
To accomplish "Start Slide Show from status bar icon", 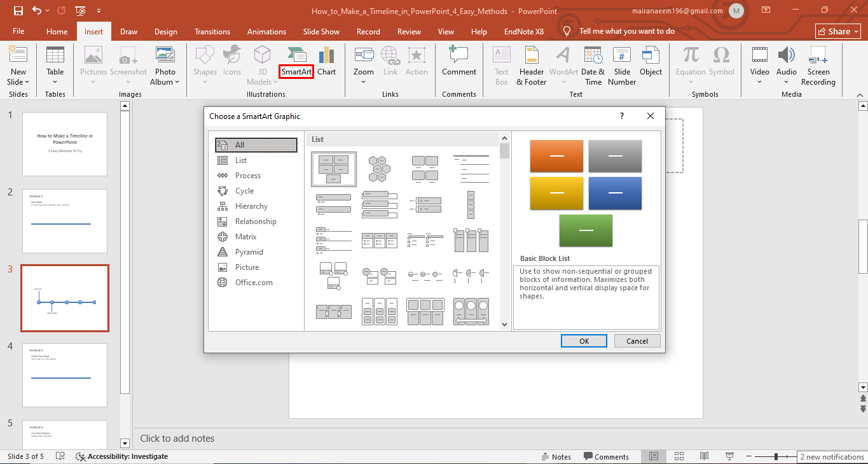I will click(729, 456).
